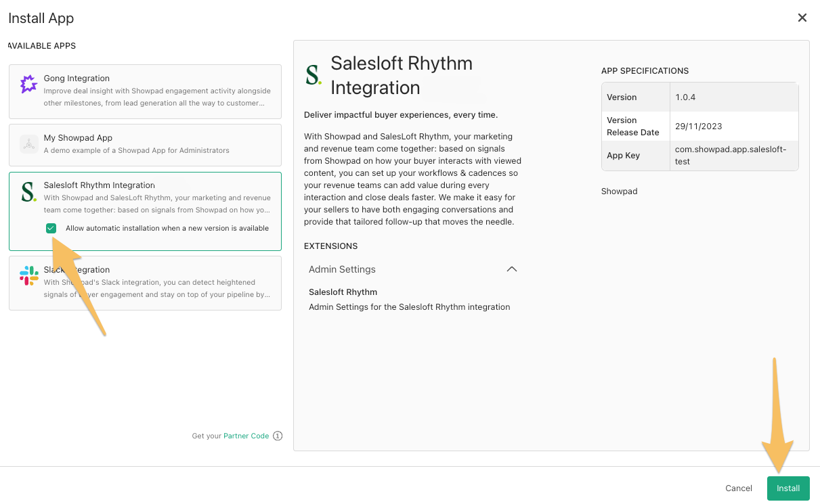Screen dimensions: 820x504
Task: Click the My Showpad App icon
Action: point(28,144)
